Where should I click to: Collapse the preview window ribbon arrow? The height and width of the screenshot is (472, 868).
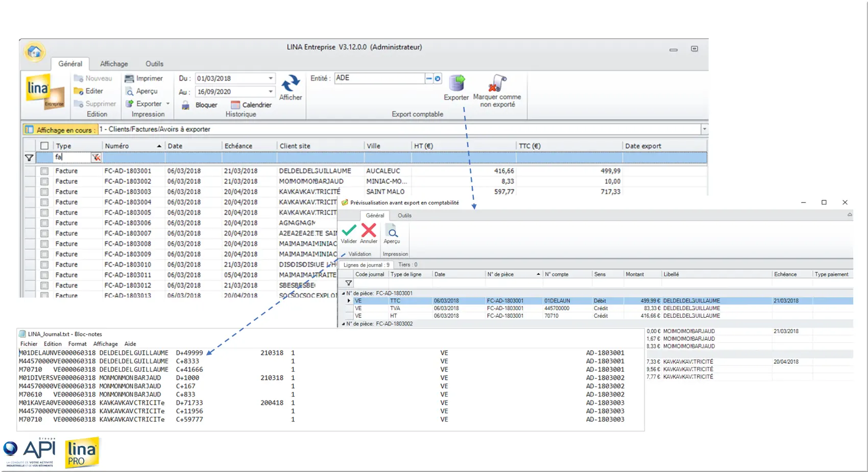[x=850, y=215]
